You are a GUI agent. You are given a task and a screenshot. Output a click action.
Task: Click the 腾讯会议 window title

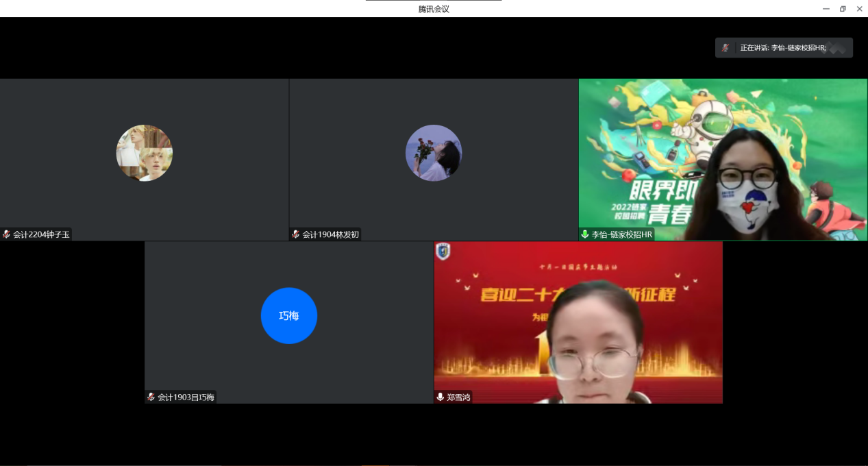pos(434,9)
